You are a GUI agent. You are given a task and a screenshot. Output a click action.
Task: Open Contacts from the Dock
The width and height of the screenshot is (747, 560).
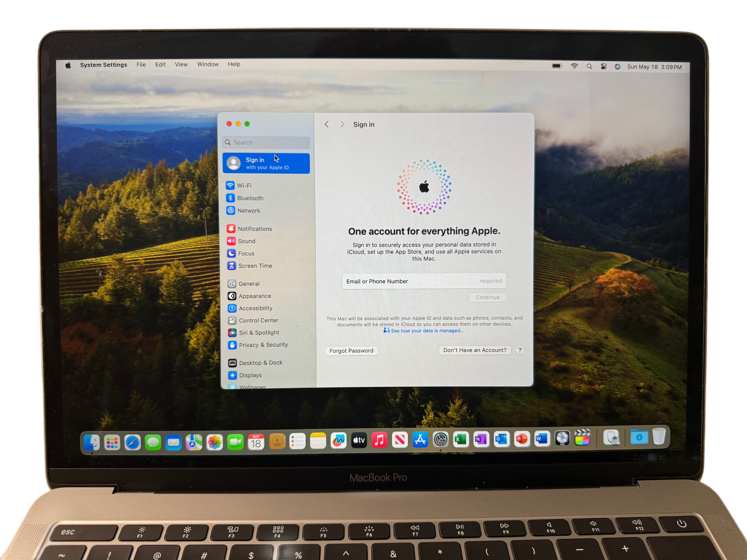point(277,442)
